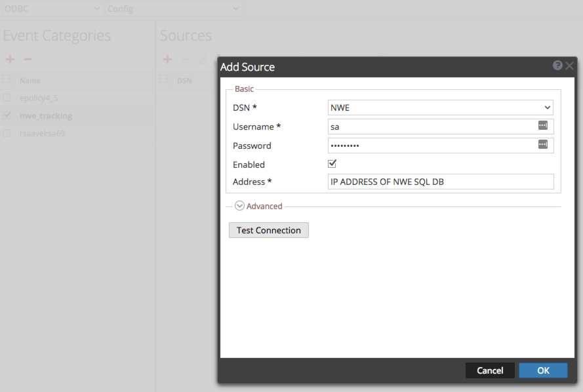Click into the Password input field

click(x=441, y=146)
